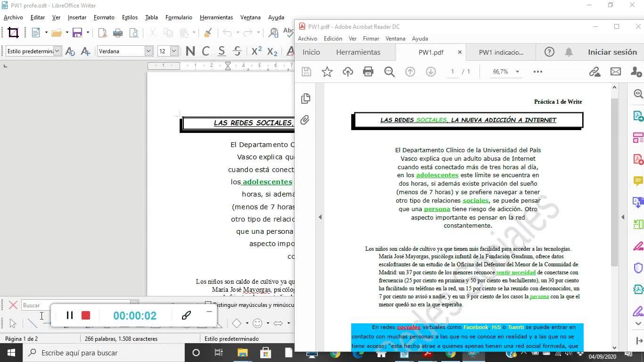Screen dimensions: 644x362
Task: Stop the screen recording
Action: [x=86, y=315]
